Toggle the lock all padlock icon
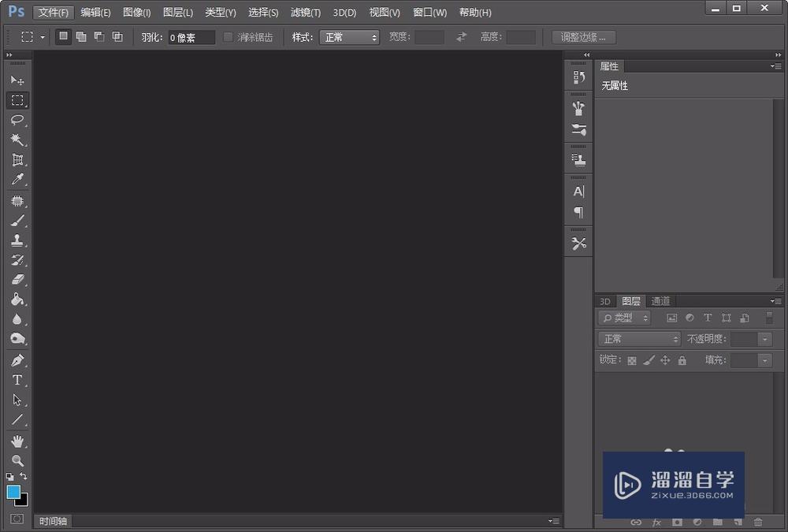The height and width of the screenshot is (532, 788). [x=682, y=360]
